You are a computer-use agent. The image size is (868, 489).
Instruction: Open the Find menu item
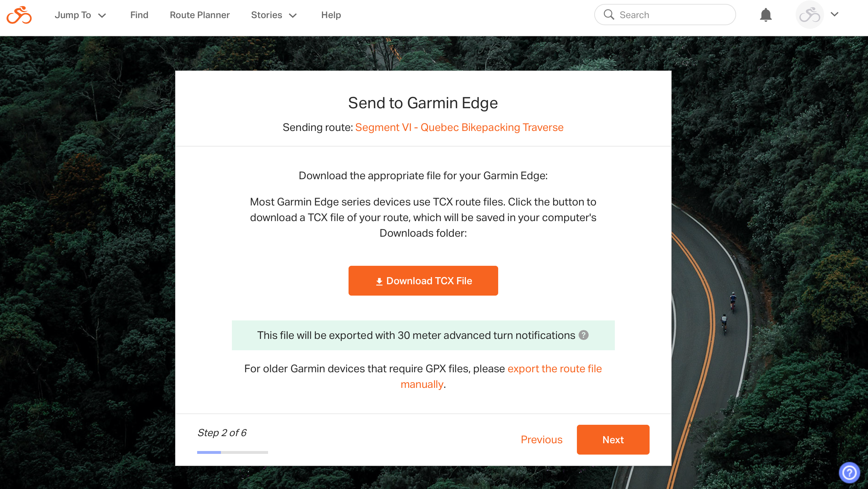(139, 15)
